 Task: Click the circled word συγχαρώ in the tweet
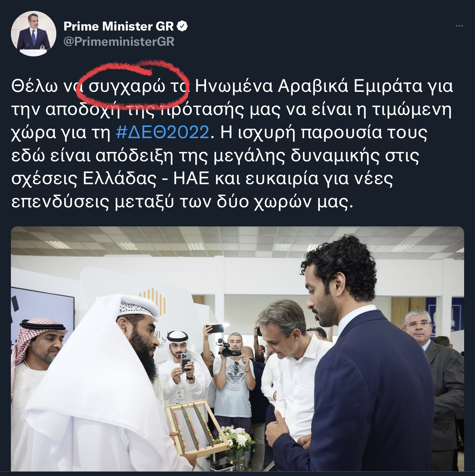pyautogui.click(x=127, y=86)
